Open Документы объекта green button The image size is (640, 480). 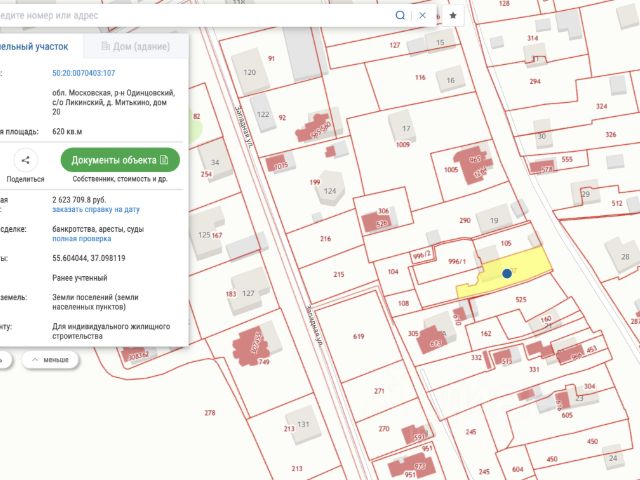(120, 160)
